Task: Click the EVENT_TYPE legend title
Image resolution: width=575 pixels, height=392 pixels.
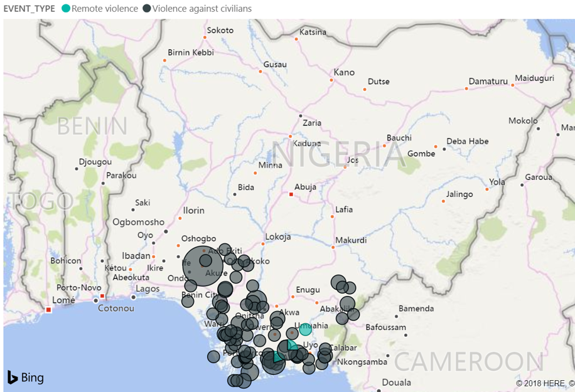Action: [x=28, y=9]
